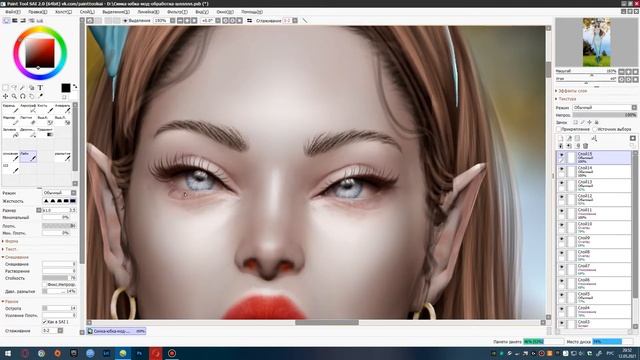Expand the Форма brush section

tap(11, 241)
